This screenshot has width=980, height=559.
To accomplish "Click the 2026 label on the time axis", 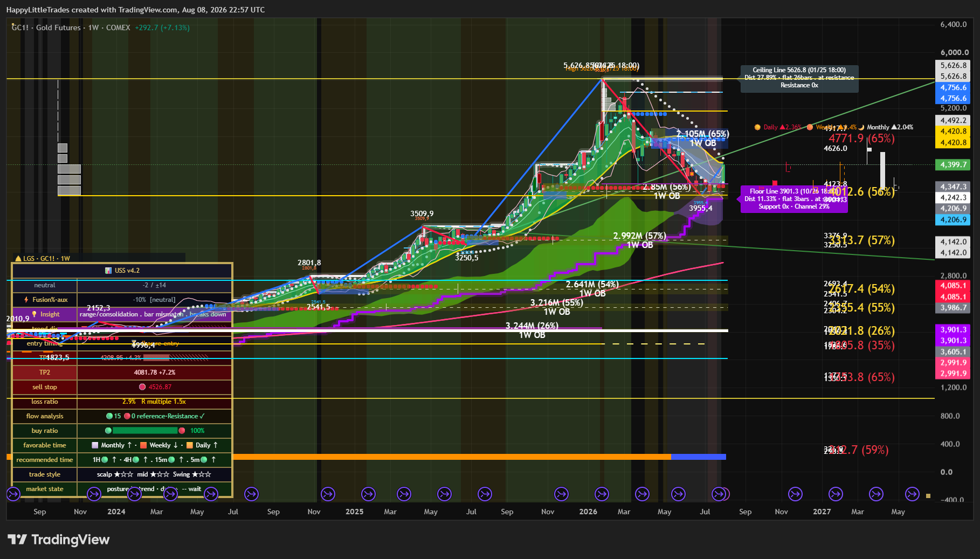I will pyautogui.click(x=588, y=512).
